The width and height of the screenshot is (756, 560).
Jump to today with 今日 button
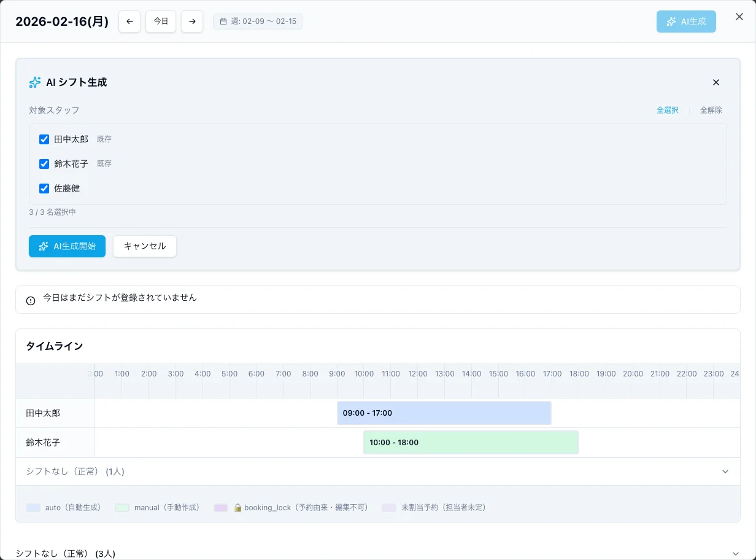coord(161,21)
